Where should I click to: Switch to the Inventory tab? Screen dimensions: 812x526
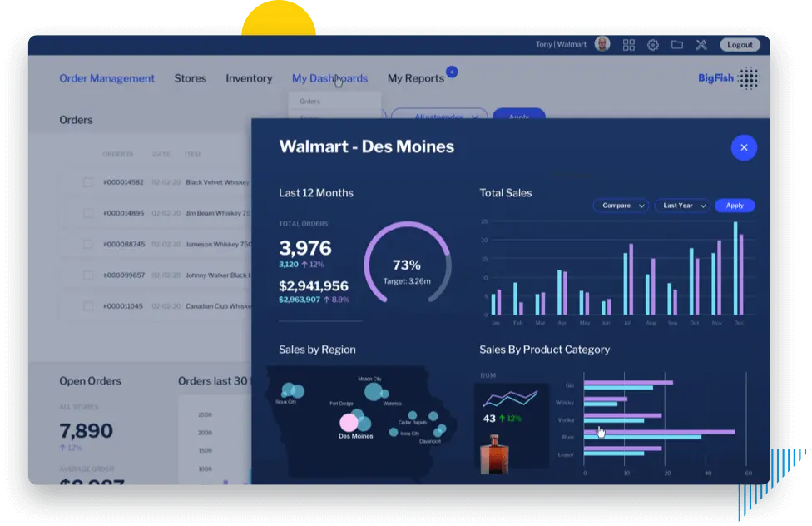click(x=249, y=78)
